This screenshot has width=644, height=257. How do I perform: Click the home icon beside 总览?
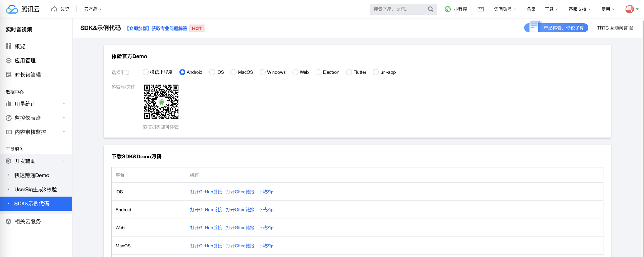(54, 9)
